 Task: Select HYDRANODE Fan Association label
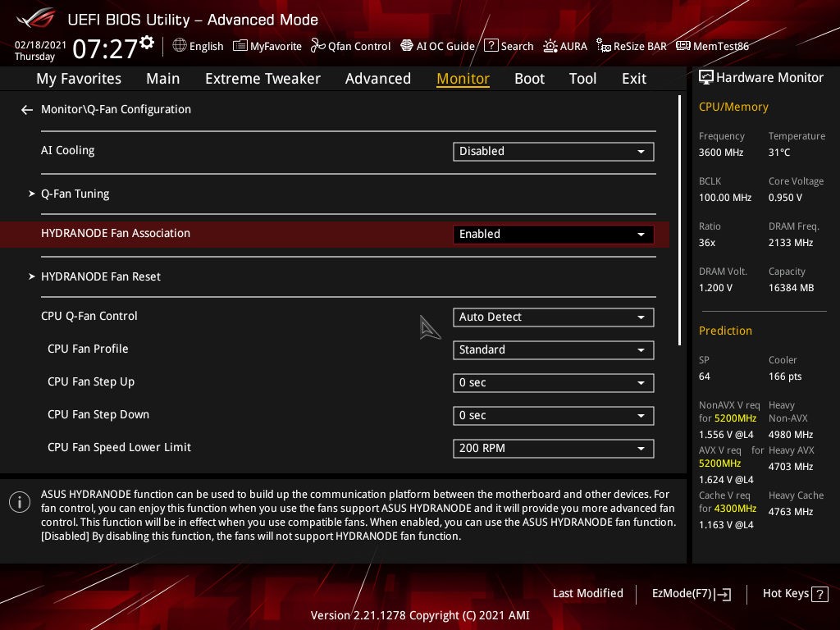pyautogui.click(x=116, y=234)
